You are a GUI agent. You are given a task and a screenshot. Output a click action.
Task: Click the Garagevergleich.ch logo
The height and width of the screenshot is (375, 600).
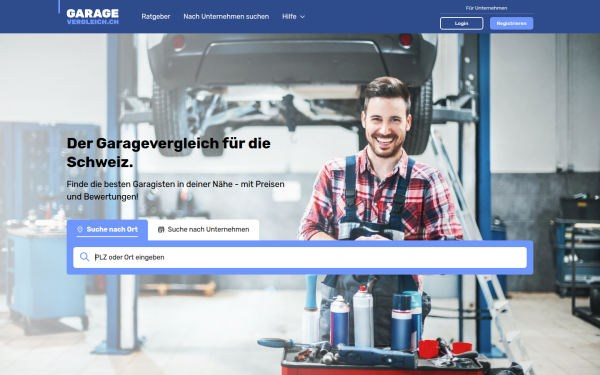pos(93,16)
